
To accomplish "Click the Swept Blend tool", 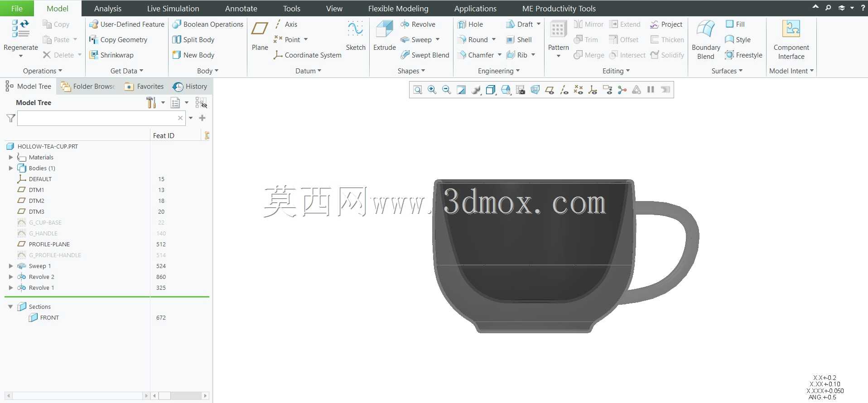I will [425, 55].
